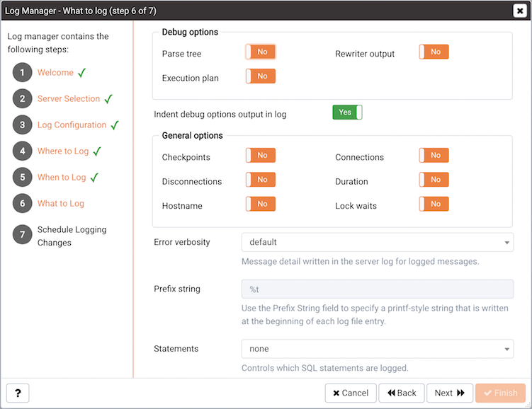Toggle the Execution plan switch

tap(261, 76)
